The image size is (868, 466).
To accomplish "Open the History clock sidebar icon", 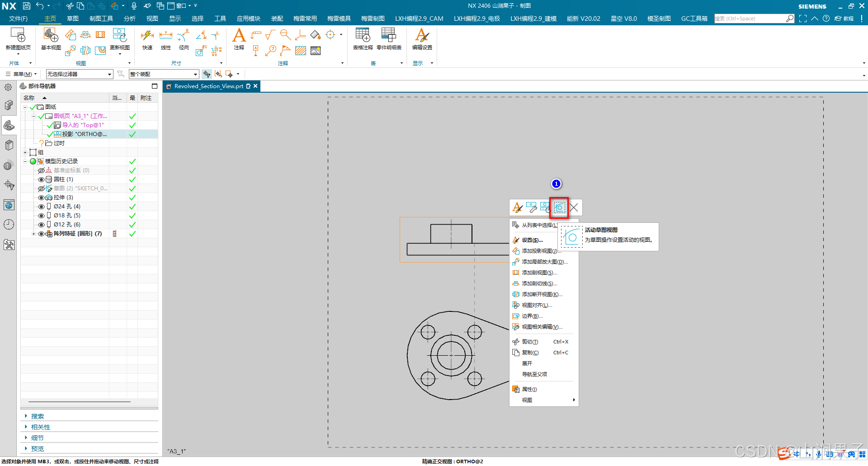I will point(9,225).
